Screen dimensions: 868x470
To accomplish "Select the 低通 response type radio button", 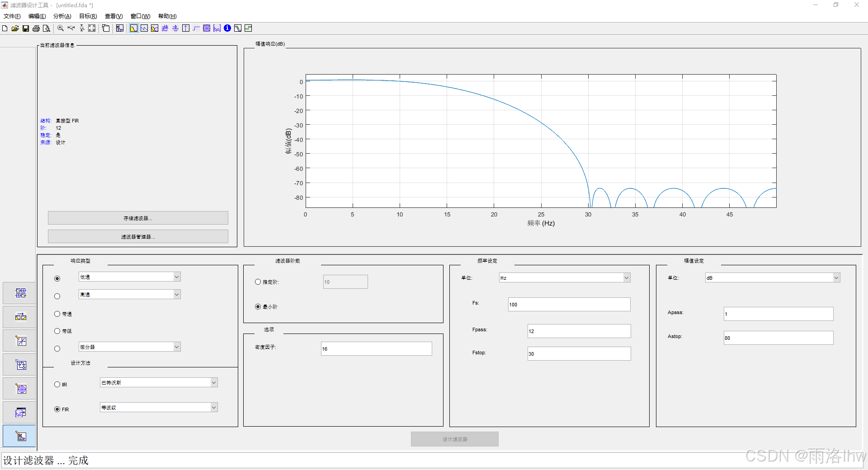I will click(x=57, y=278).
